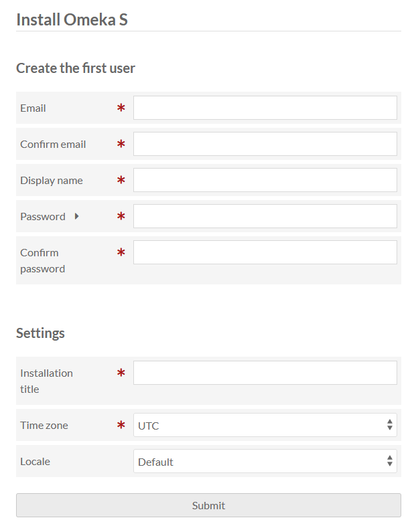The width and height of the screenshot is (416, 532).
Task: Click the Installation title input
Action: (x=265, y=373)
